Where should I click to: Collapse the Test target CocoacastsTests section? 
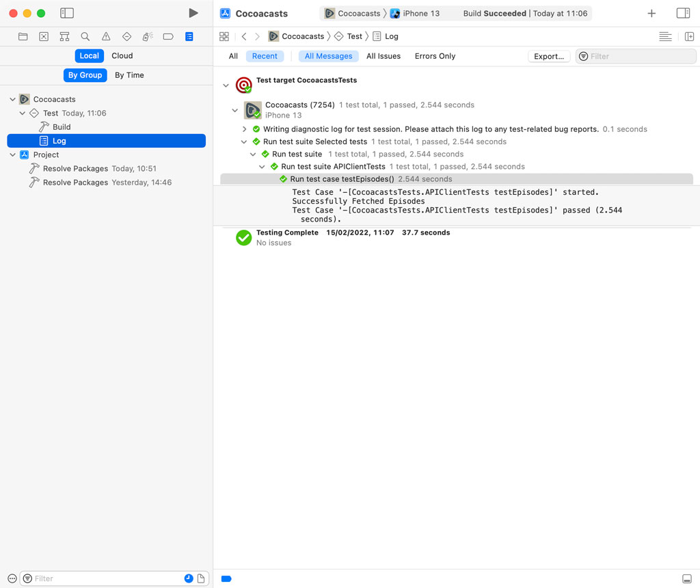click(226, 85)
